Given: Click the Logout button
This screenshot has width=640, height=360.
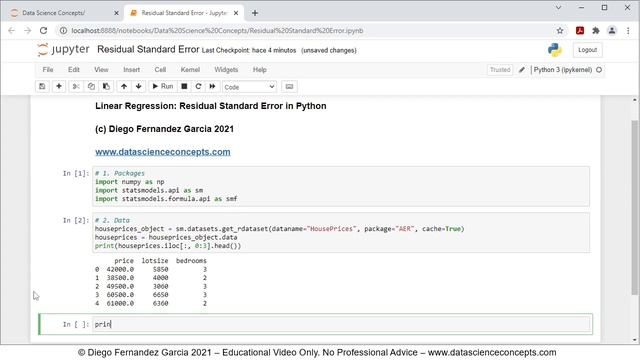Looking at the screenshot, I should (x=587, y=50).
